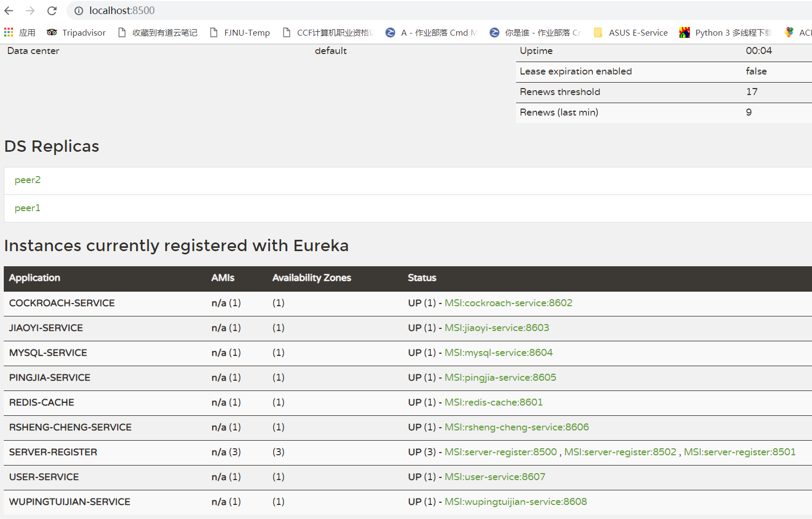Screen dimensions: 812x519
Task: Open MSI:server-register:8500 instance link
Action: [x=500, y=452]
